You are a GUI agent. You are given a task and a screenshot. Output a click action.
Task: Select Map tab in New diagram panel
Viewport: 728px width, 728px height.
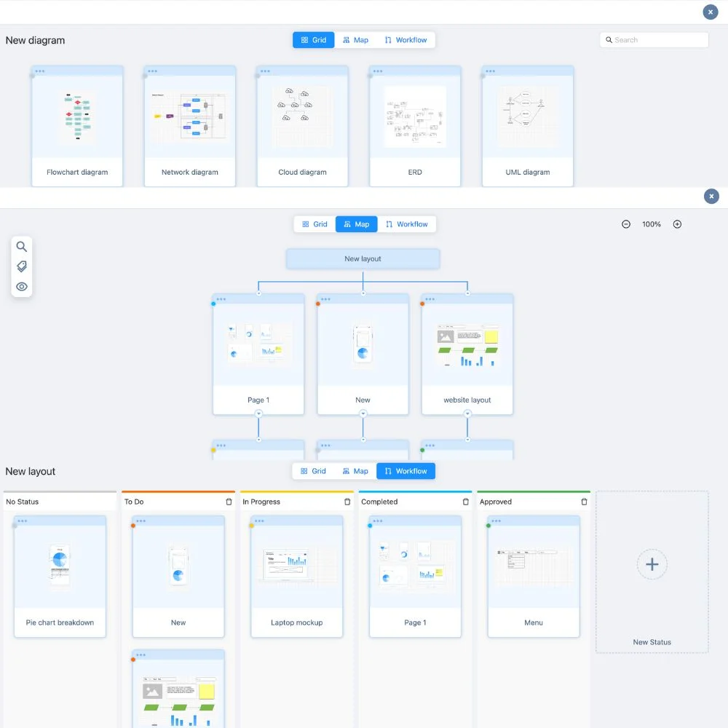tap(356, 40)
